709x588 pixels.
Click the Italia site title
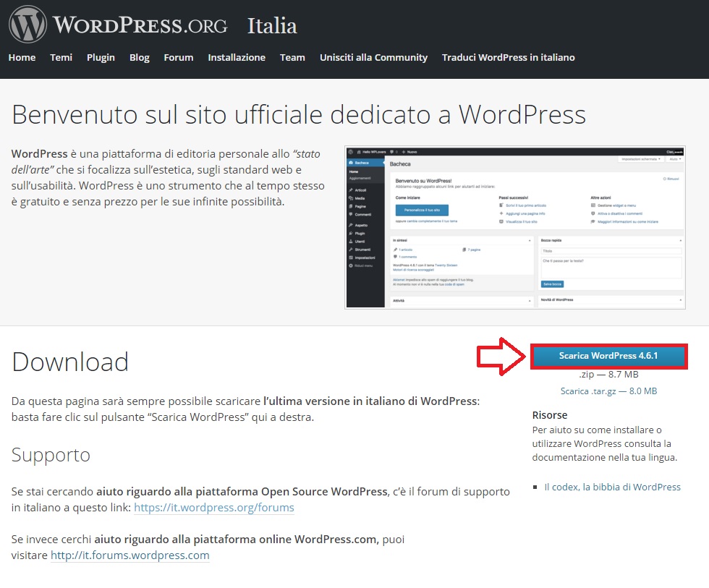272,26
